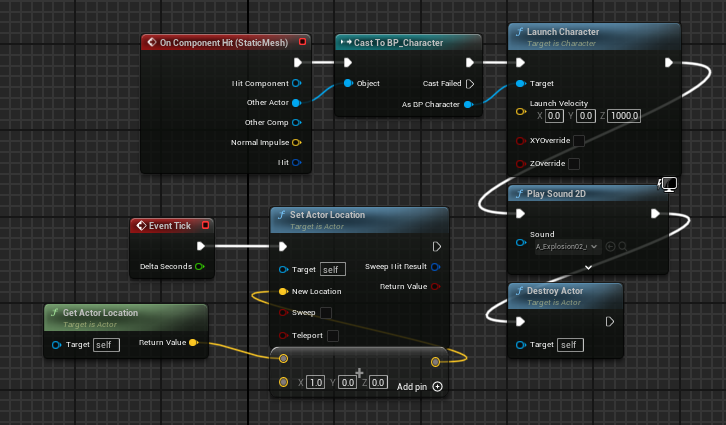Click add node Y value 0.0 field
The width and height of the screenshot is (726, 425).
347,382
